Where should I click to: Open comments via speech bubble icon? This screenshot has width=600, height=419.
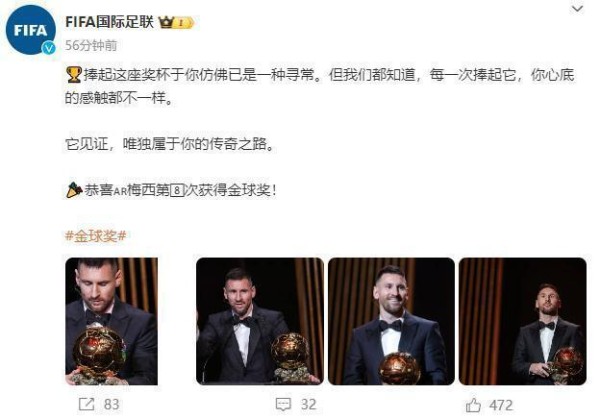point(283,404)
